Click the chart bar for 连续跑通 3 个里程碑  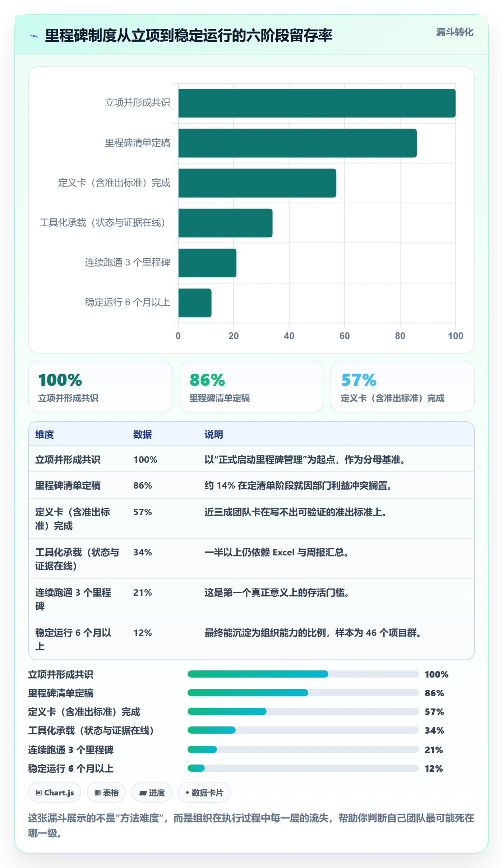[207, 263]
